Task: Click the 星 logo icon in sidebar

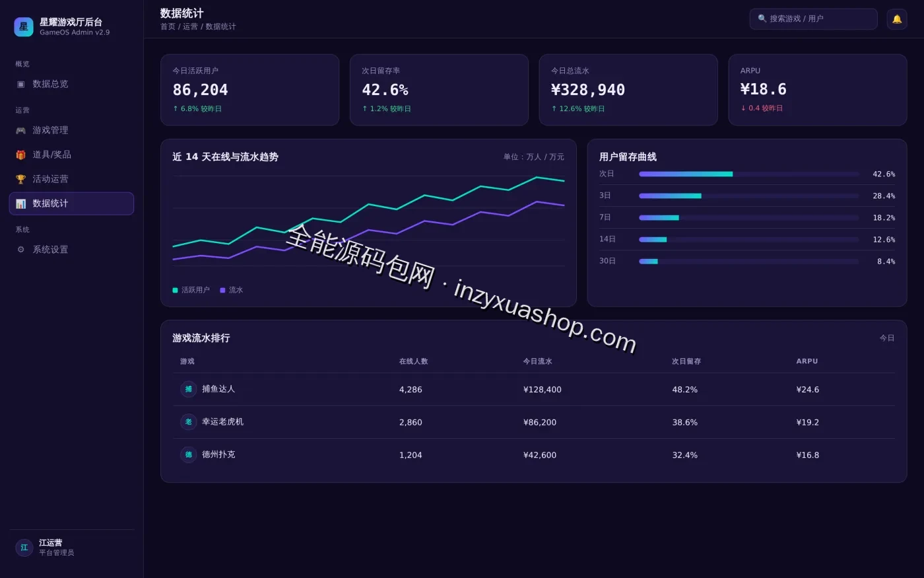Action: (x=24, y=27)
